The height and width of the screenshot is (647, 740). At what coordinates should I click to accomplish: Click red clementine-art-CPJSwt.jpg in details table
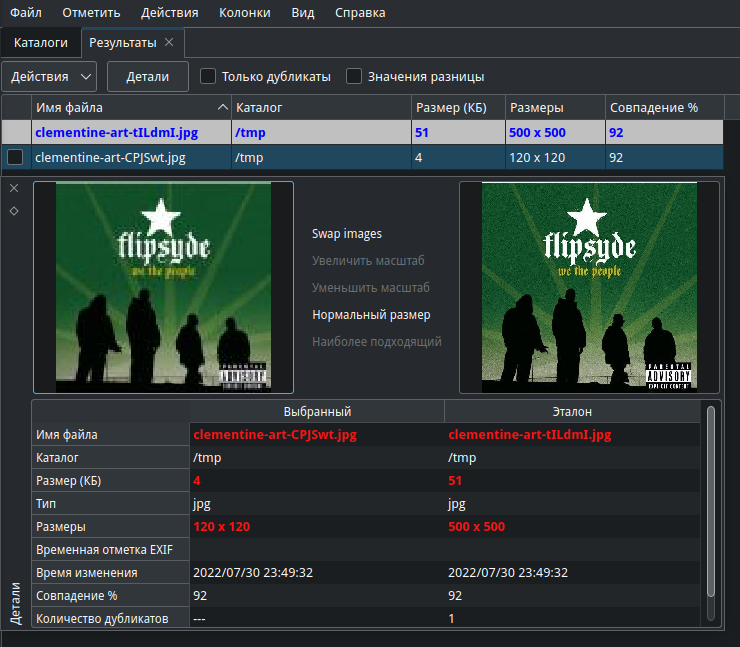point(275,435)
